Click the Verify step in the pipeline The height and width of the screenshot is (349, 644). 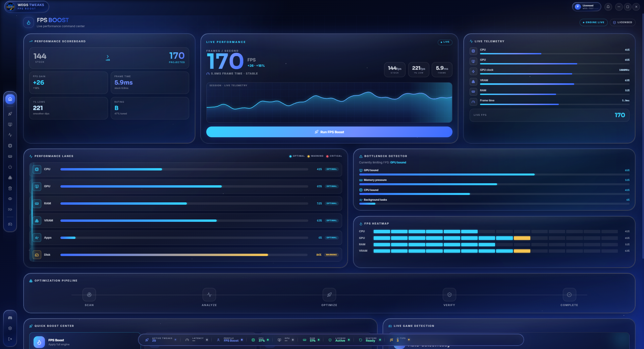[x=449, y=295]
